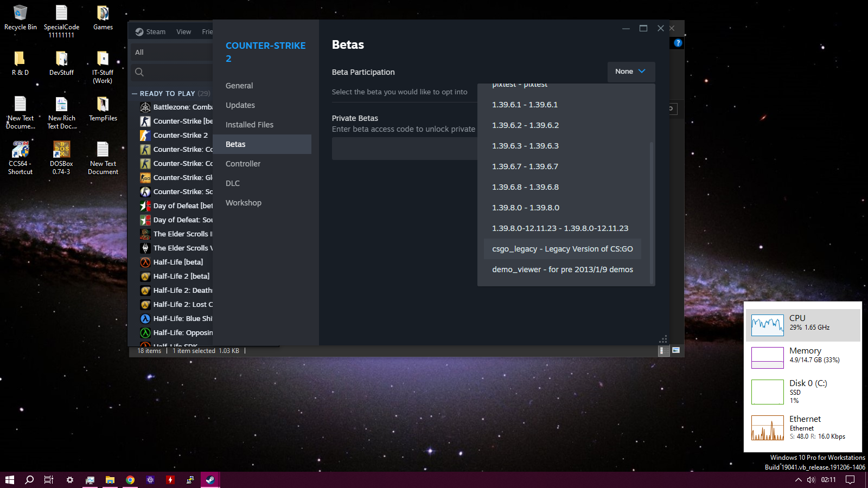Select the CCS64 Shortcut desktop icon

click(x=20, y=158)
